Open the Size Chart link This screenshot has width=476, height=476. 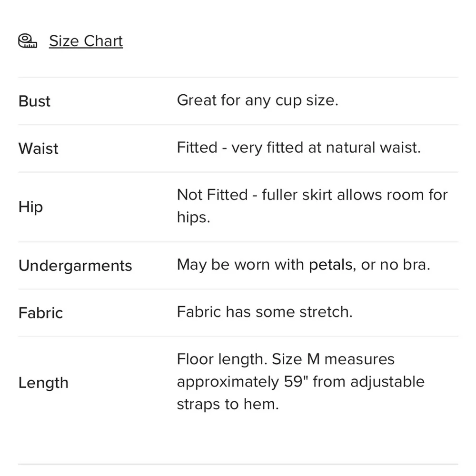coord(86,41)
